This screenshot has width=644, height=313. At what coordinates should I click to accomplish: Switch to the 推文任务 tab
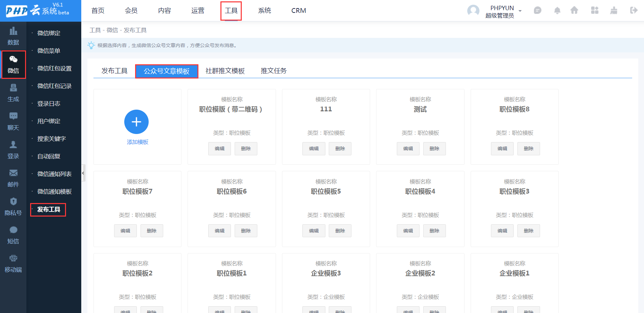(274, 71)
